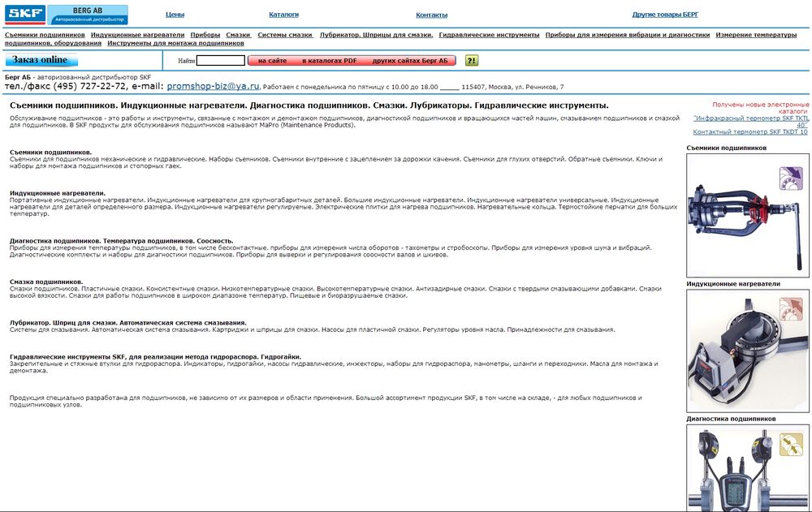Viewport: 812px width, 512px height.
Task: Click address 115407, Москва, ул. Речников, 7
Action: (512, 87)
